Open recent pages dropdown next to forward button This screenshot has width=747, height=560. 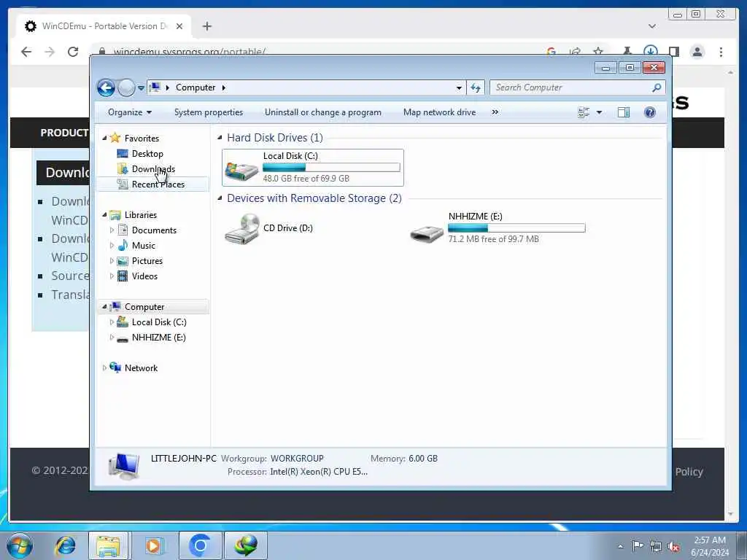pos(141,88)
